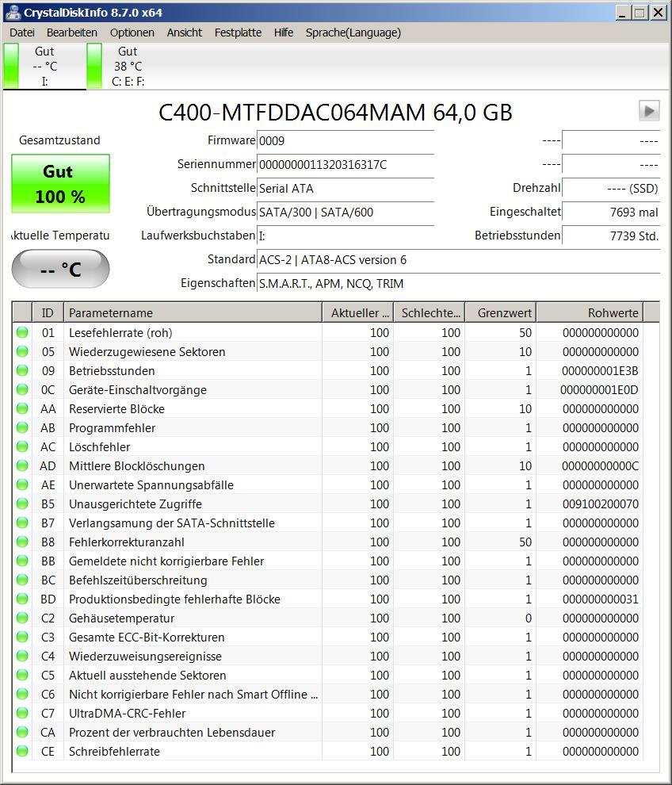Click the Rohwerte column header
This screenshot has width=672, height=785.
point(590,313)
